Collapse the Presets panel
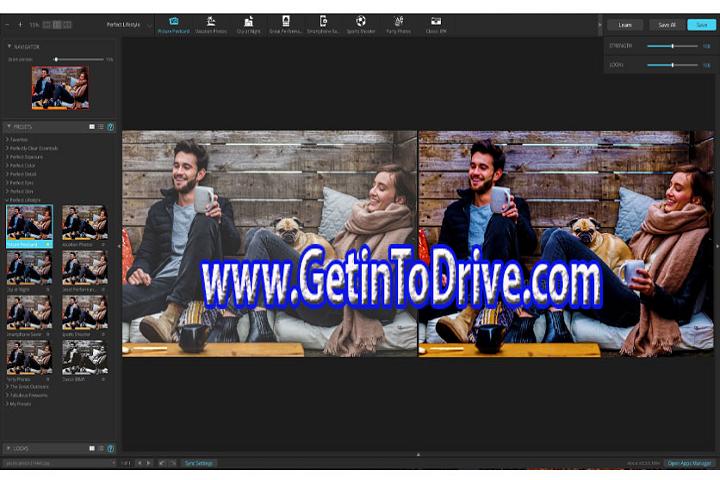Screen dimensions: 720x480 click(9, 126)
